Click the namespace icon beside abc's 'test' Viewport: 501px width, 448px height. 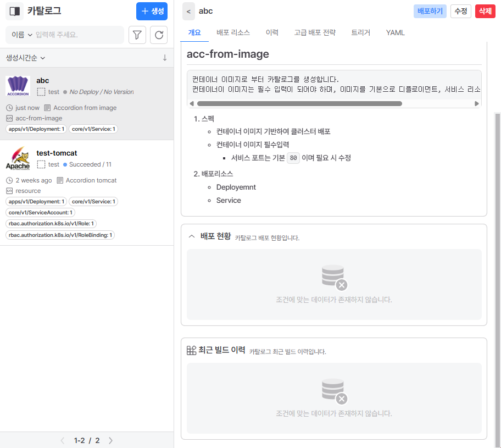pos(41,92)
